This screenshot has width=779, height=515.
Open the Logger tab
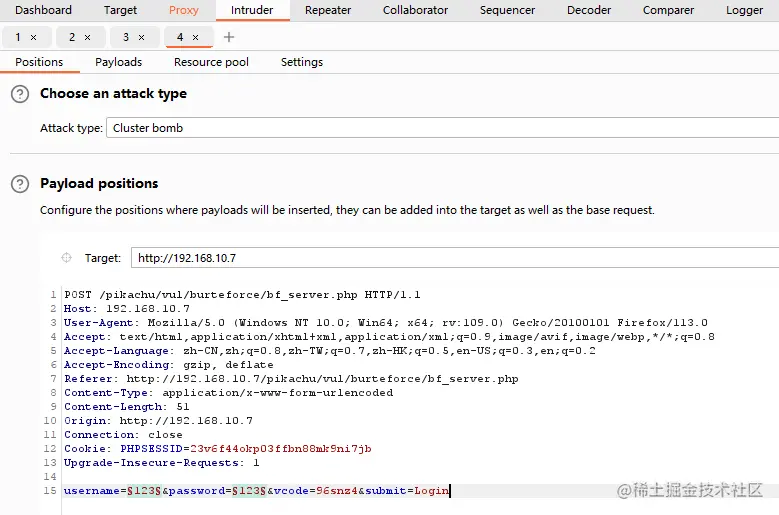[x=744, y=10]
